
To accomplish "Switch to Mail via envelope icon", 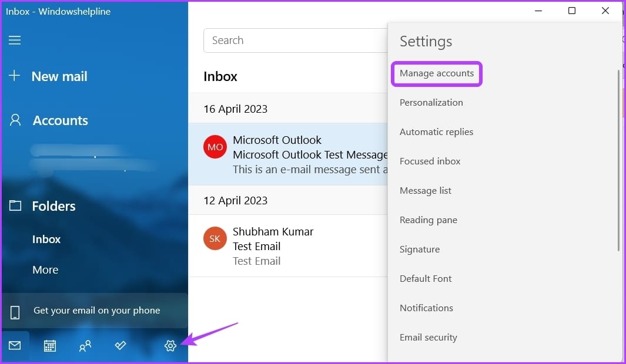I will pyautogui.click(x=15, y=345).
